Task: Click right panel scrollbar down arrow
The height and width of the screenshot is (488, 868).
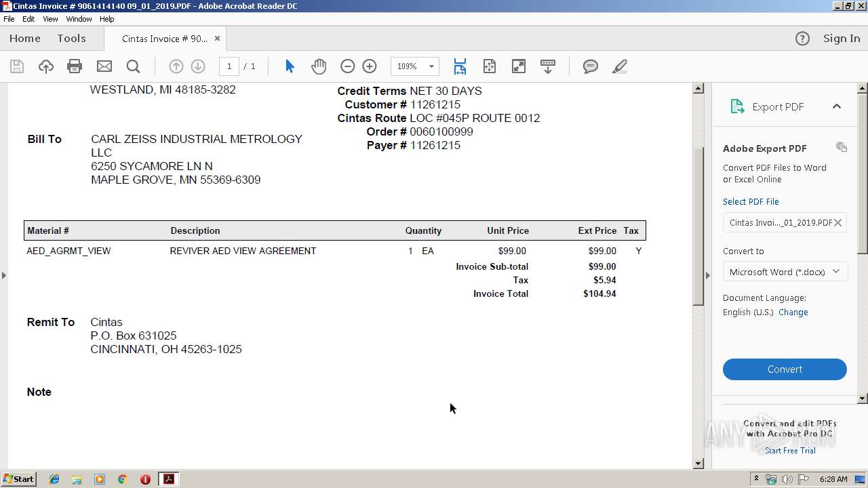Action: [863, 399]
